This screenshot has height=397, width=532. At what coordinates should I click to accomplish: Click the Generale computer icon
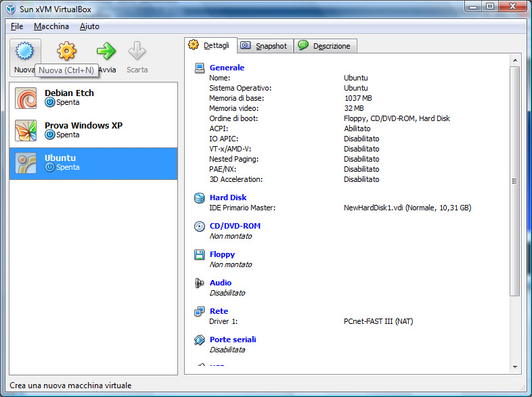click(x=200, y=68)
